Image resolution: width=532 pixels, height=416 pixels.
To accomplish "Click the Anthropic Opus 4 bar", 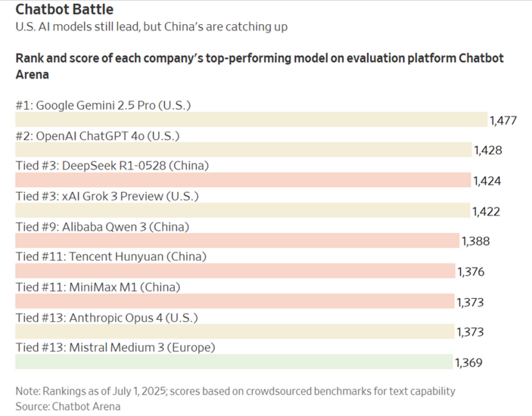I will point(235,331).
